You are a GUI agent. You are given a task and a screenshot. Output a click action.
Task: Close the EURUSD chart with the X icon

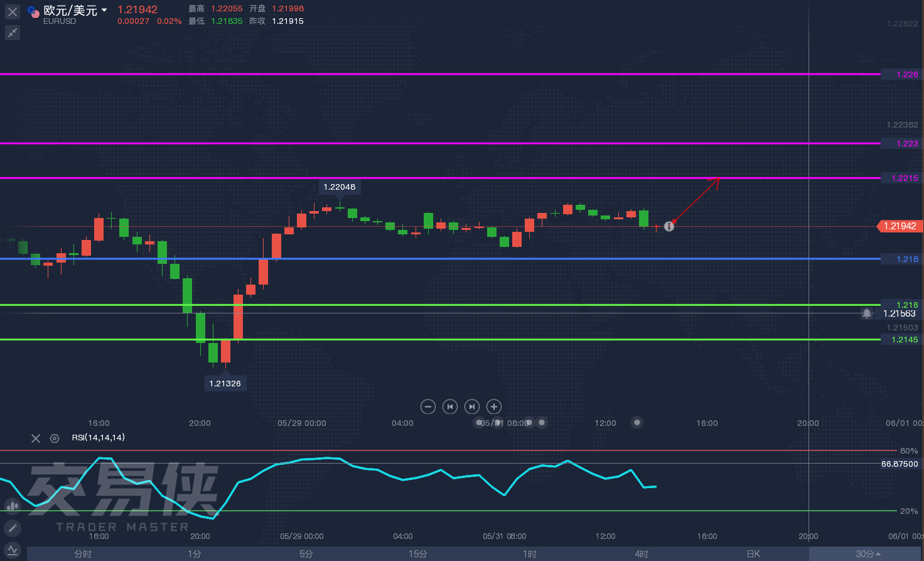13,12
